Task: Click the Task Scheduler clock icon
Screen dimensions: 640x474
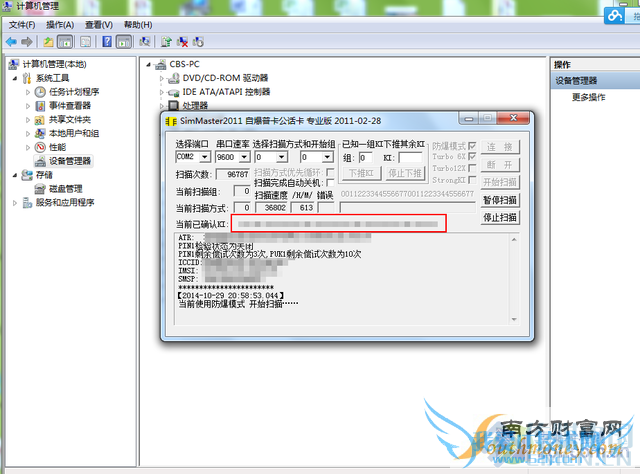Action: tap(40, 92)
